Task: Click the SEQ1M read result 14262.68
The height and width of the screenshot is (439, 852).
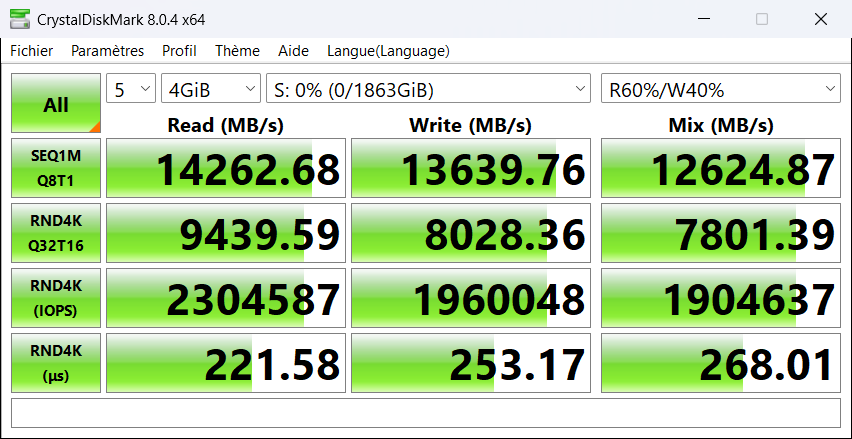Action: [226, 169]
